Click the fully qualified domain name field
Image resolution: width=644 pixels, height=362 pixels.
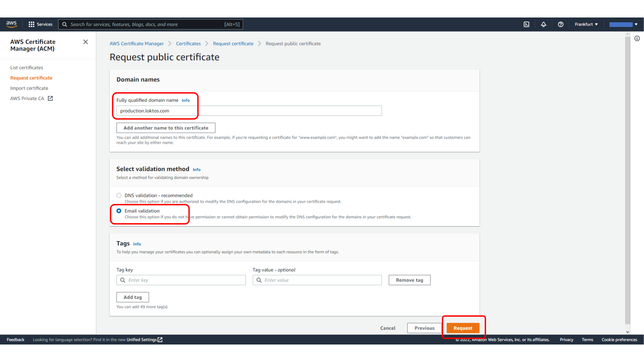click(249, 111)
